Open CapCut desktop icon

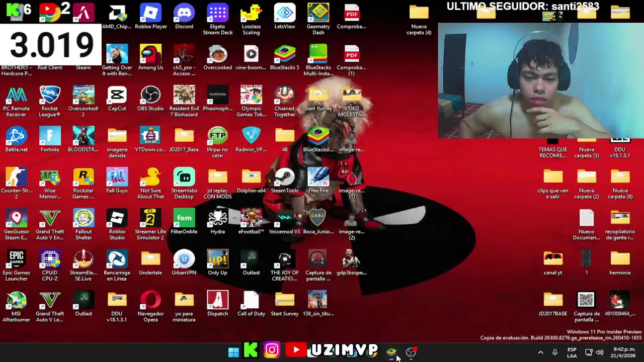point(117,99)
